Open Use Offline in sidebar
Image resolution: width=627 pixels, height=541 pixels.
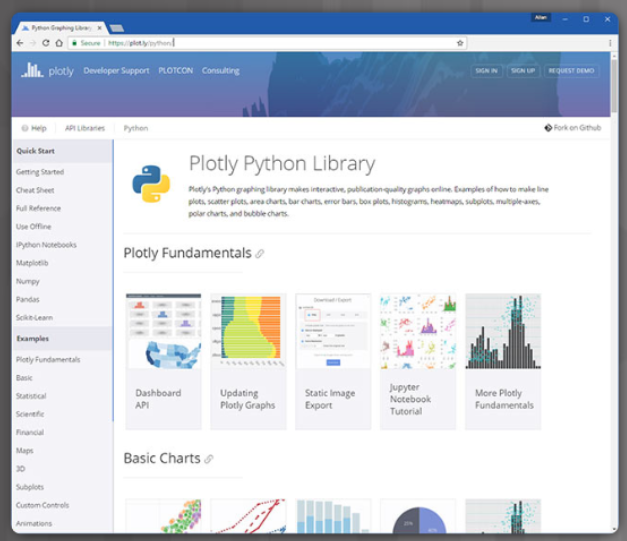click(x=34, y=227)
